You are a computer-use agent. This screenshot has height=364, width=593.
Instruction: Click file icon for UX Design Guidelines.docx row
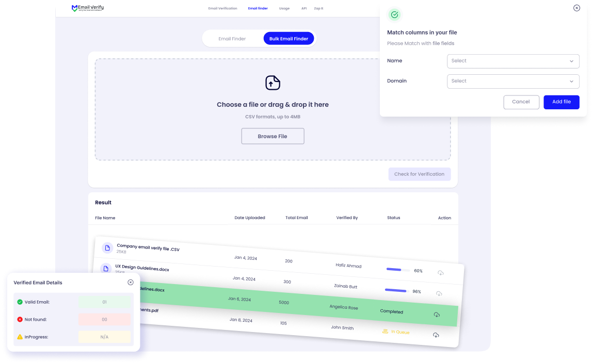[x=106, y=269]
